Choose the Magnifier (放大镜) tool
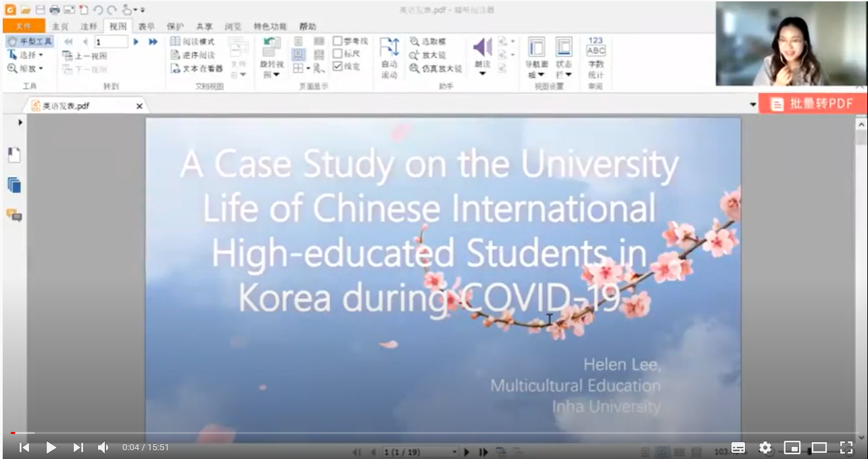 pyautogui.click(x=428, y=55)
